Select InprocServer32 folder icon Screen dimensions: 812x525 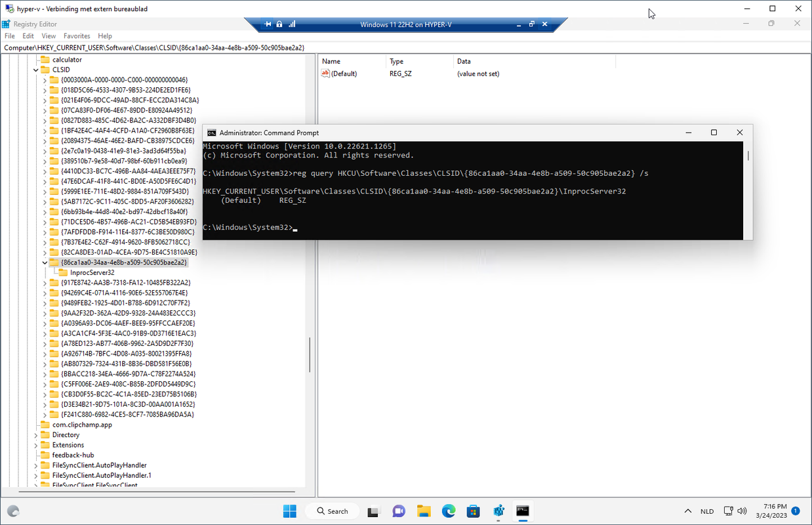click(x=63, y=272)
